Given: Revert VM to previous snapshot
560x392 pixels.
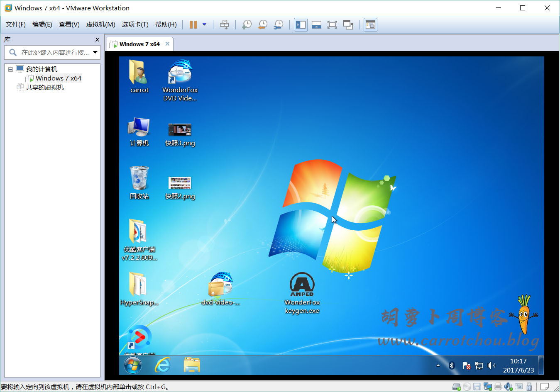Looking at the screenshot, I should 262,25.
